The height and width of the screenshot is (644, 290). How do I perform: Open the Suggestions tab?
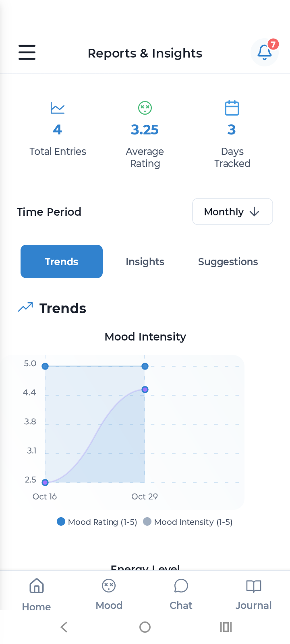[228, 261]
